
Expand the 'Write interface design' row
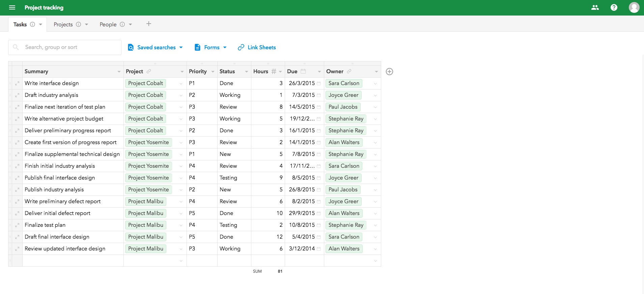click(x=17, y=83)
